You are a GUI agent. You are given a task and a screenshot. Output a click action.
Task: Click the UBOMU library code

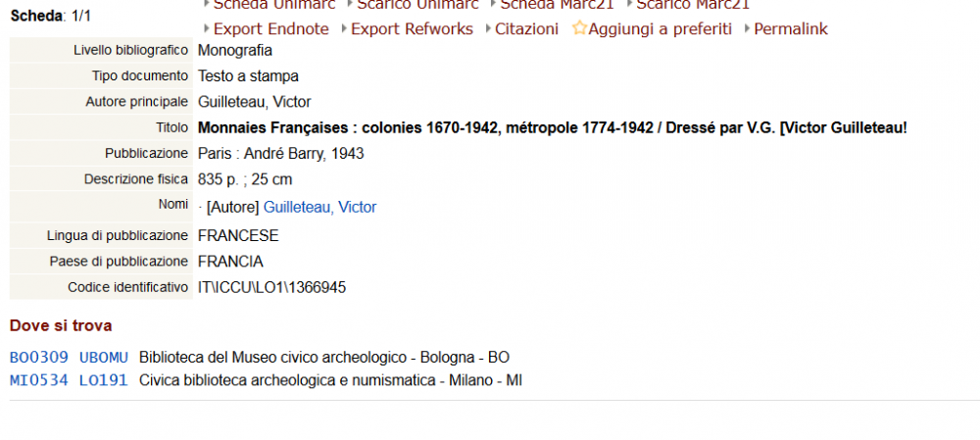104,357
